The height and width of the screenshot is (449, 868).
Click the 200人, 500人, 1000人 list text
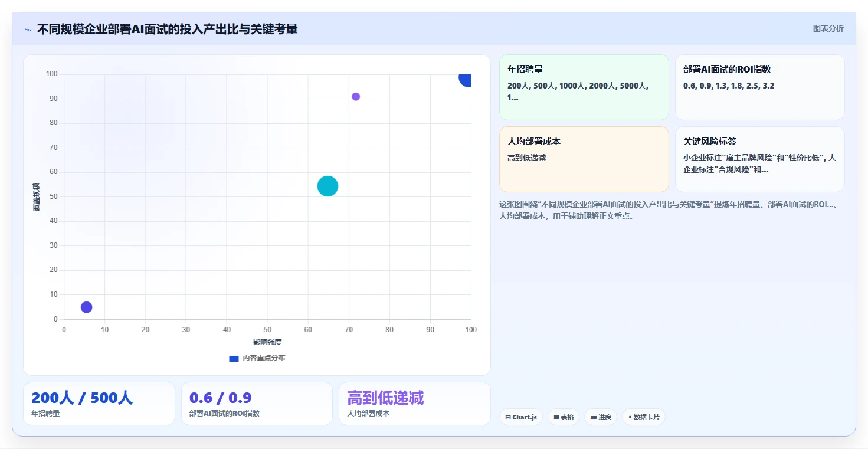578,91
